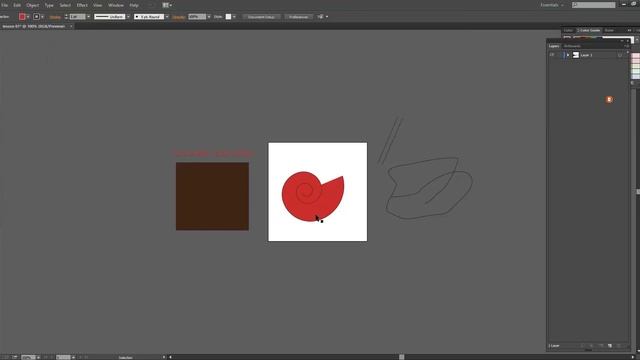The image size is (640, 360).
Task: Select the Artboards tab
Action: 572,46
